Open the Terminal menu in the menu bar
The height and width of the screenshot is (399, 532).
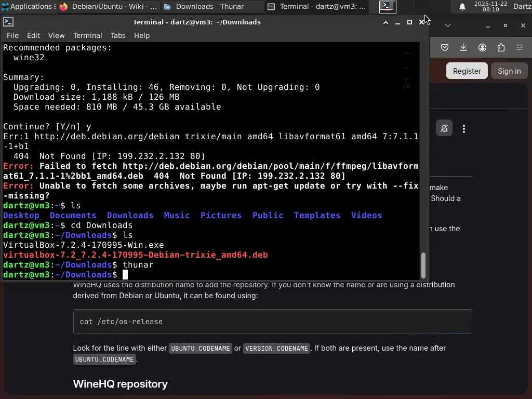(87, 35)
